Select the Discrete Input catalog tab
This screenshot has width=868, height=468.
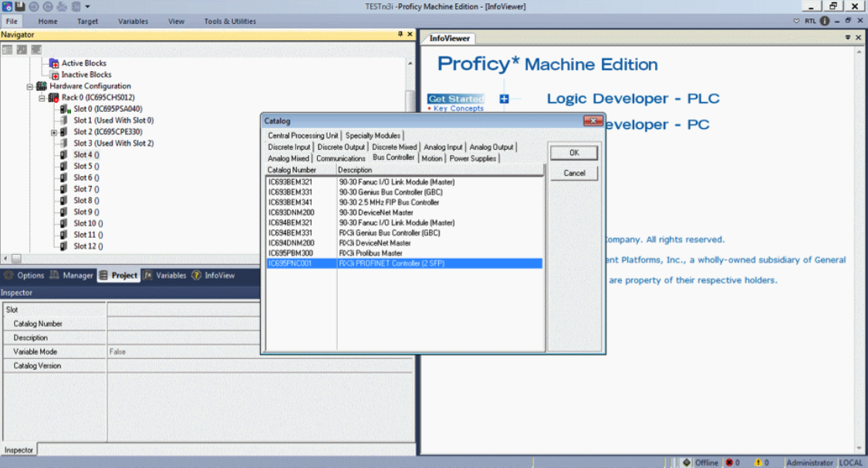click(289, 148)
